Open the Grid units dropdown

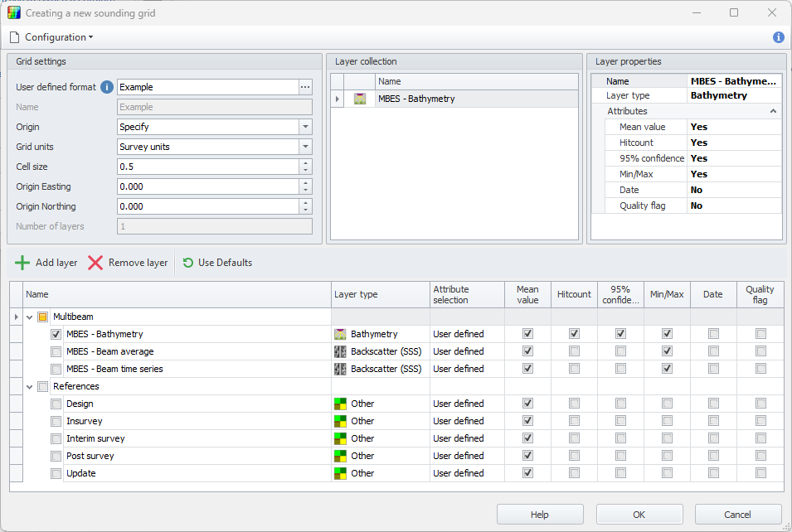point(305,147)
